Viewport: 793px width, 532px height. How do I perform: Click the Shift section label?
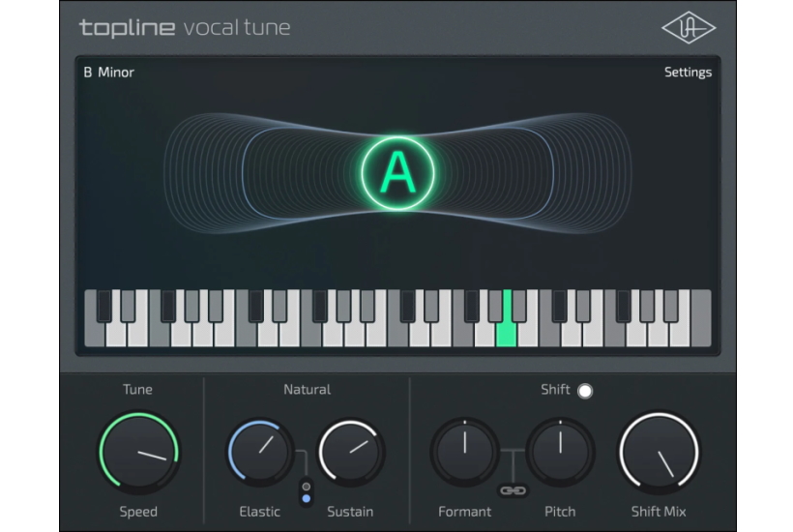pos(555,390)
